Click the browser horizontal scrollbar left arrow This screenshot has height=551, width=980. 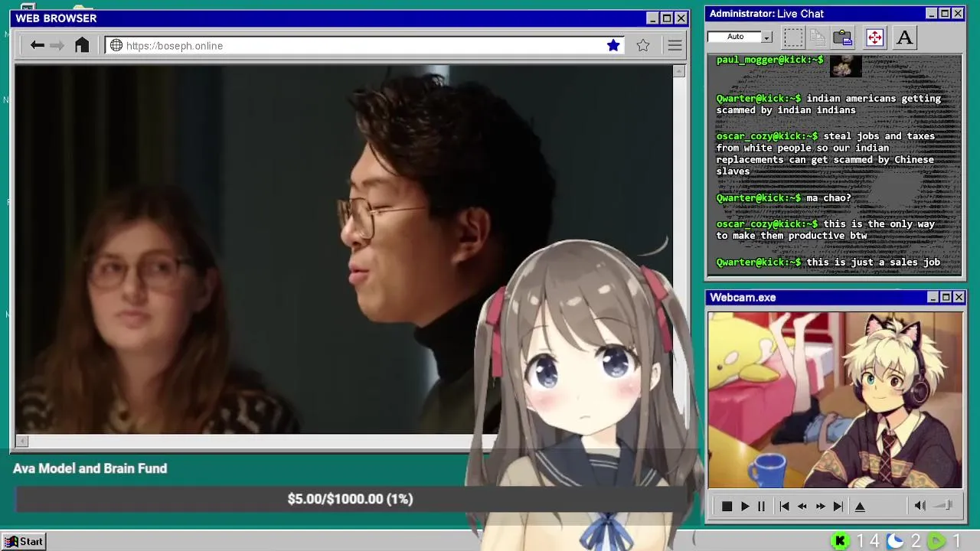(21, 441)
